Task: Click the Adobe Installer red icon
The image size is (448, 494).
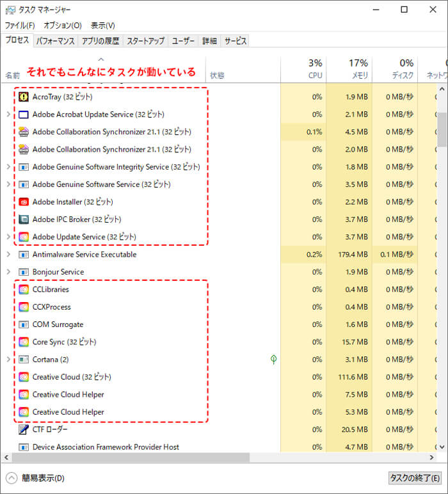Action: coord(24,202)
